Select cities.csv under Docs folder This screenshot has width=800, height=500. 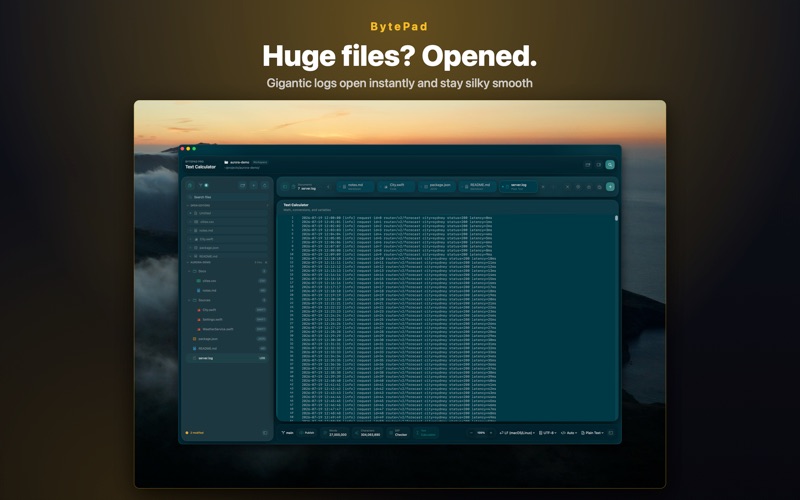pos(228,281)
